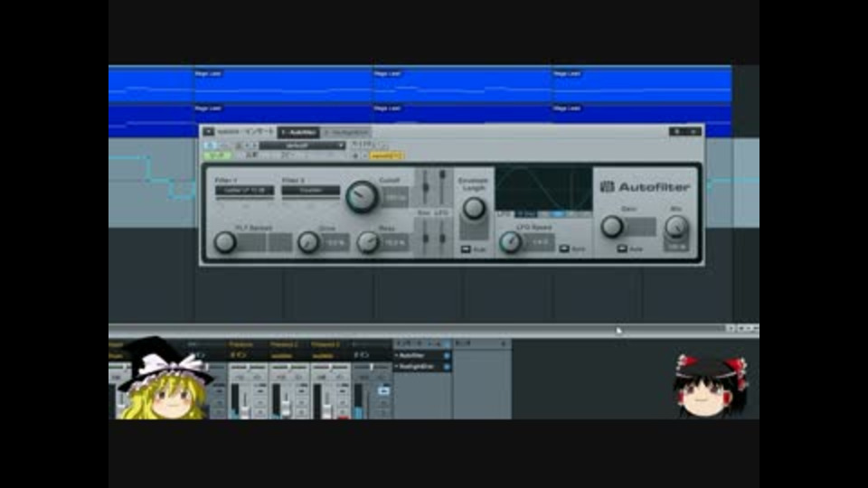Click the highlighted blue button on last mixer channel
Image resolution: width=868 pixels, height=488 pixels.
383,390
